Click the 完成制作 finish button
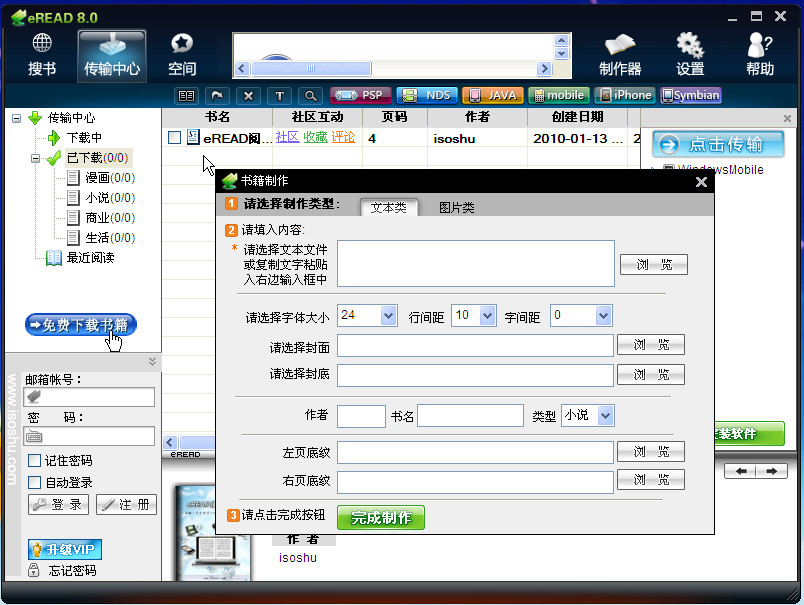Viewport: 804px width, 605px height. 381,517
